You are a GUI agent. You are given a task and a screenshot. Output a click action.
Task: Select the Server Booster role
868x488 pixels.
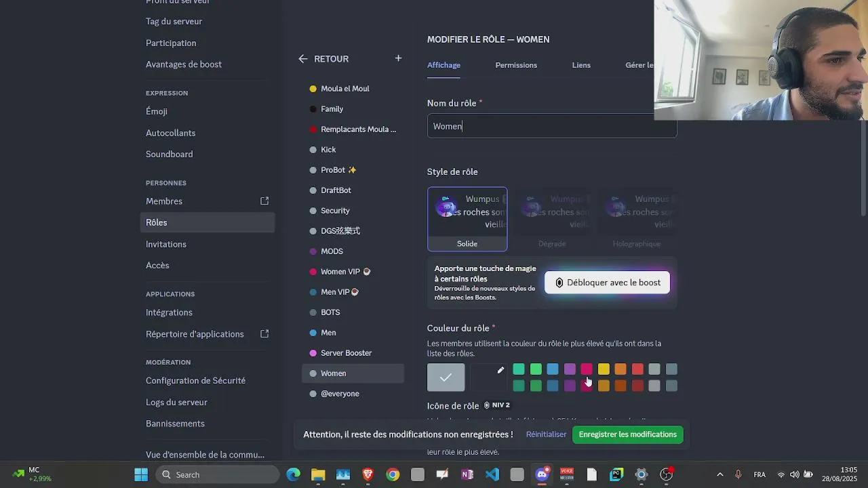353,353
